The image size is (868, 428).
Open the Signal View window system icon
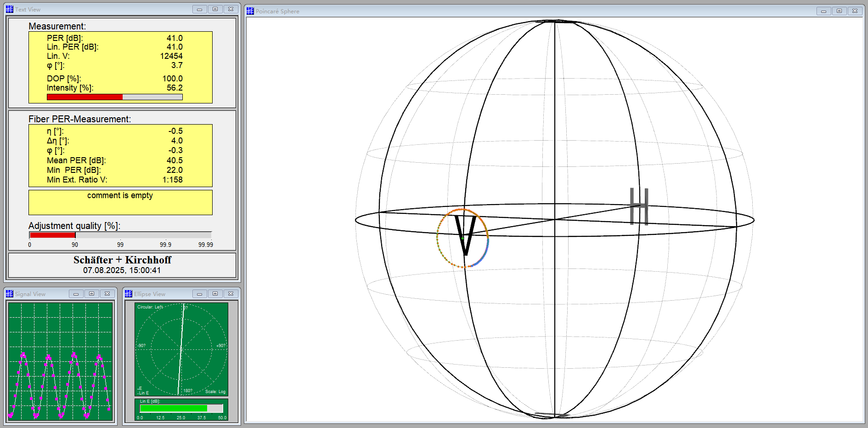(10, 294)
